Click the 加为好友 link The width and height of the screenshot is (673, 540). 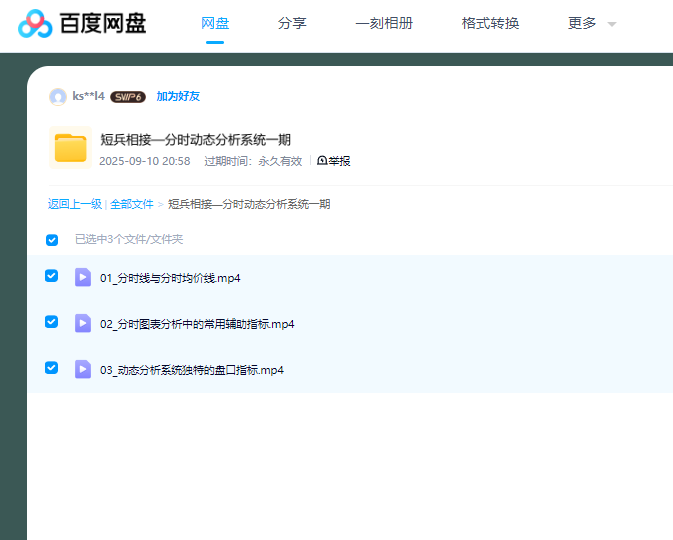pyautogui.click(x=178, y=97)
